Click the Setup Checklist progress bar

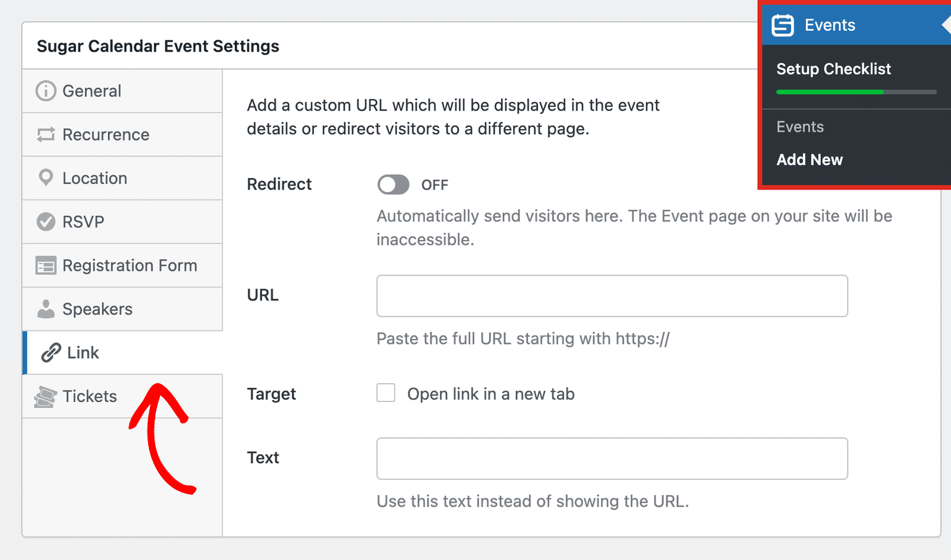[x=856, y=92]
